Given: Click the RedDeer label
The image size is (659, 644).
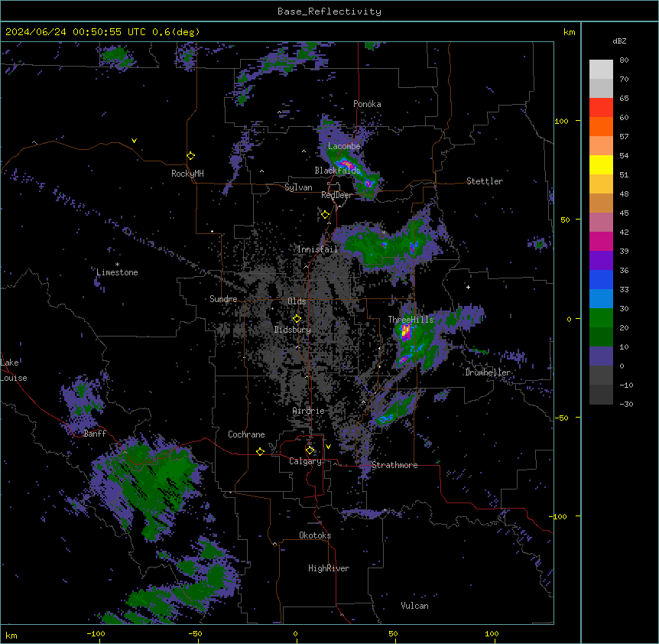Looking at the screenshot, I should 337,195.
